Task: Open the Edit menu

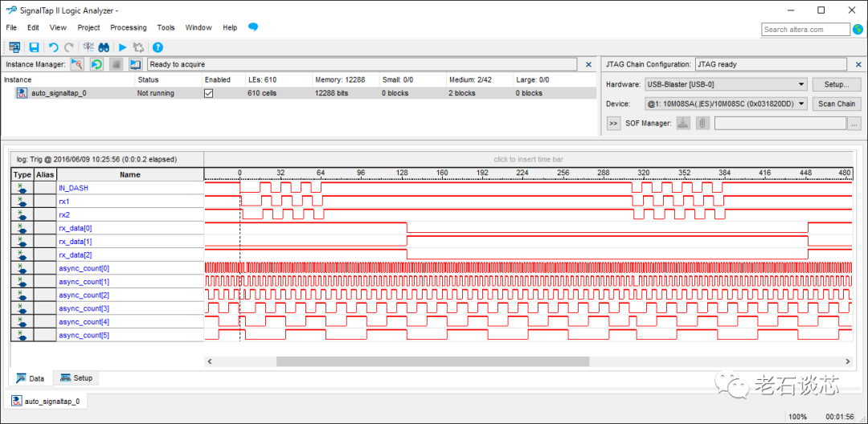Action: (33, 27)
